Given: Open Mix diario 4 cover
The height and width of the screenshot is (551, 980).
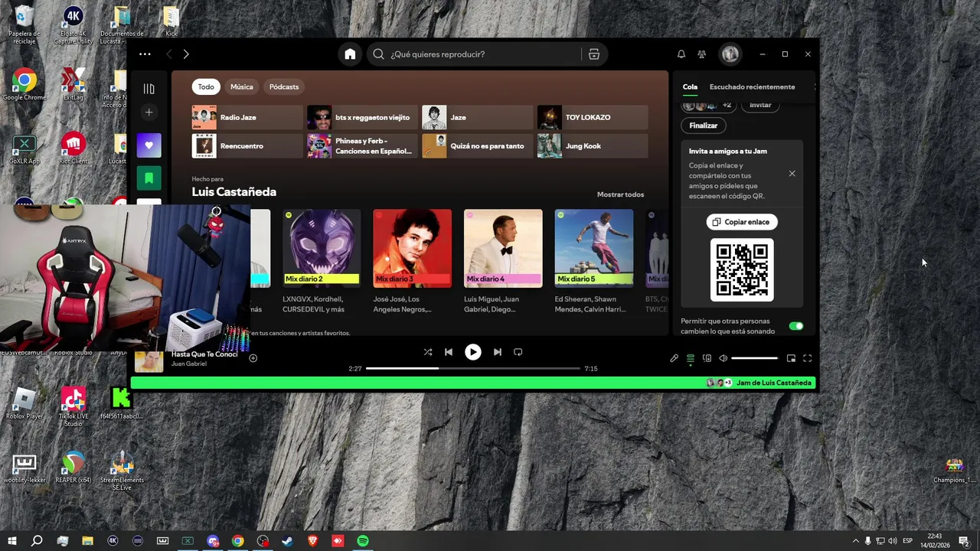Looking at the screenshot, I should 503,249.
